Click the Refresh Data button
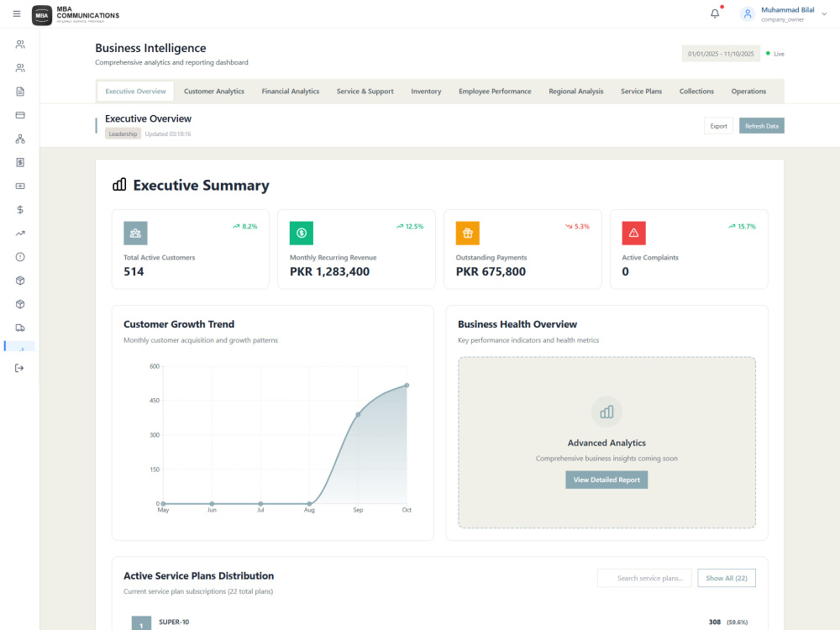The height and width of the screenshot is (630, 840). click(761, 126)
